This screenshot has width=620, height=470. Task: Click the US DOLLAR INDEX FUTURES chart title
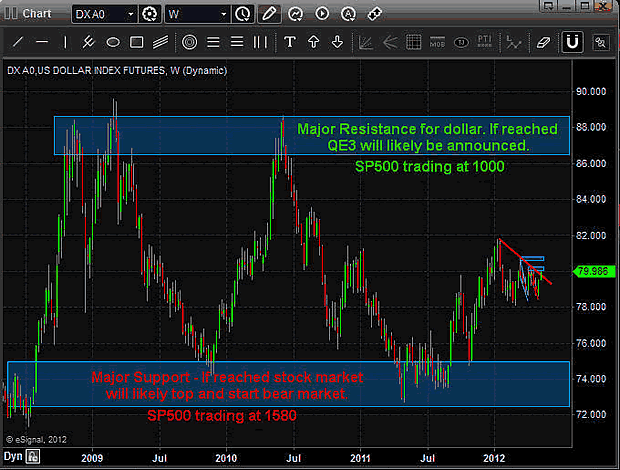117,71
